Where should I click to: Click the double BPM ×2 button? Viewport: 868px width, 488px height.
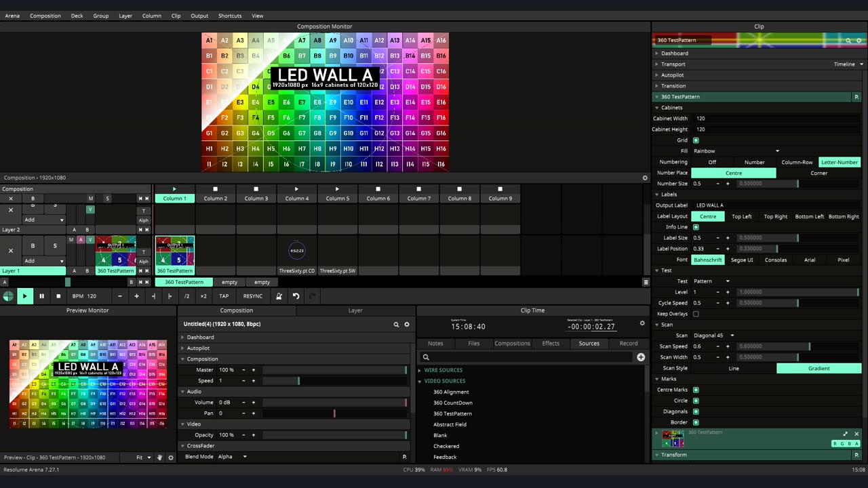tap(203, 296)
